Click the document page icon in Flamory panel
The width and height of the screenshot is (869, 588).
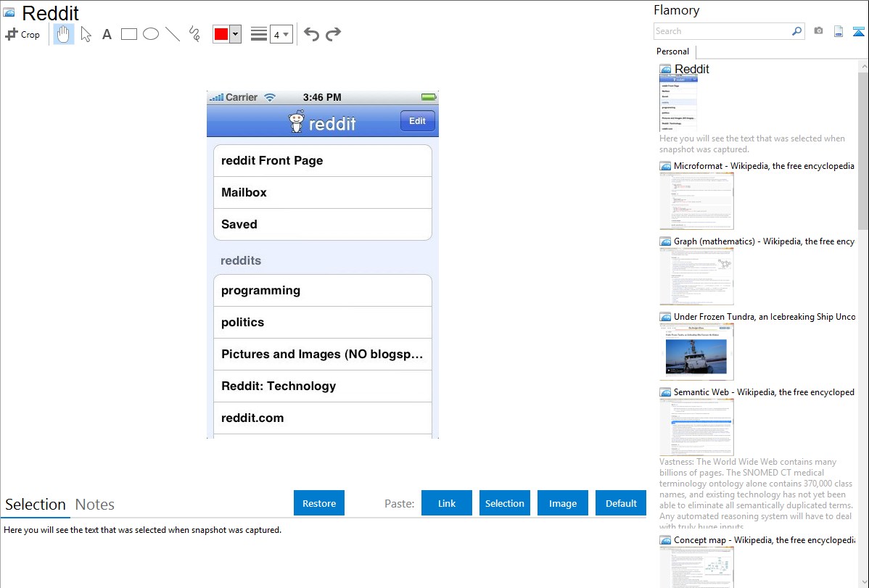pos(839,31)
